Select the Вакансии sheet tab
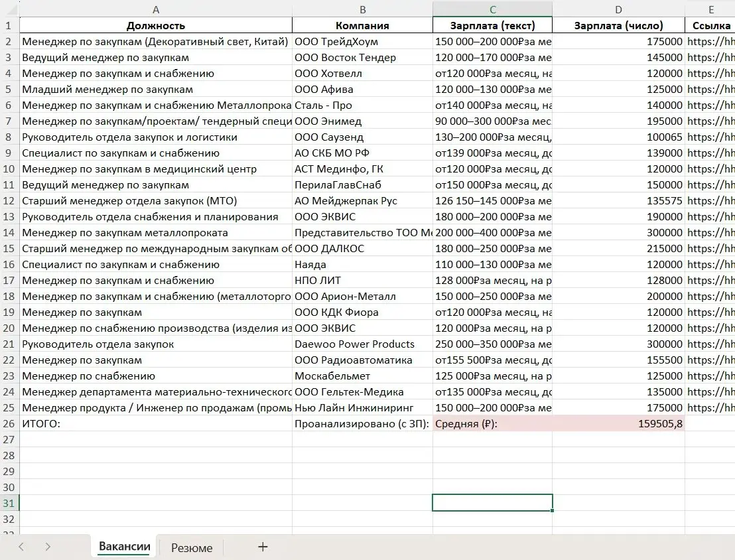Viewport: 735px width, 560px height. [124, 547]
